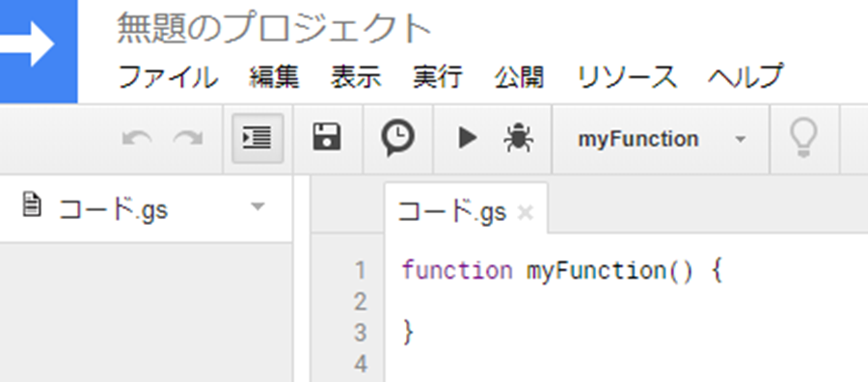Open the 編集 menu

[x=274, y=77]
